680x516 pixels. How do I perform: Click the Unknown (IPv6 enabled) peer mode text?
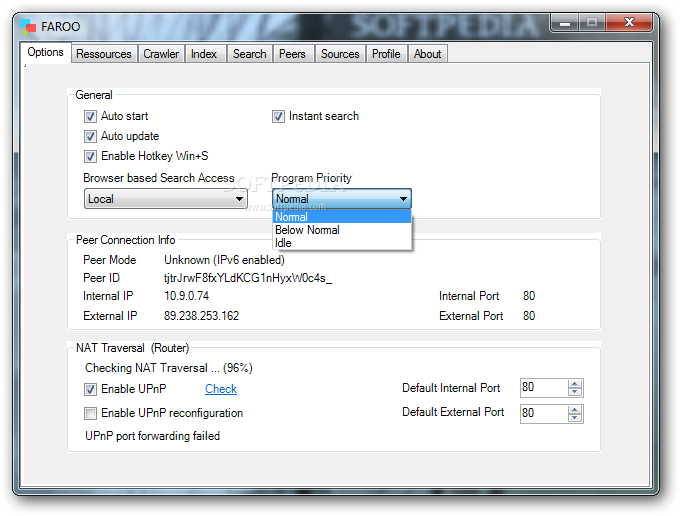[x=224, y=260]
